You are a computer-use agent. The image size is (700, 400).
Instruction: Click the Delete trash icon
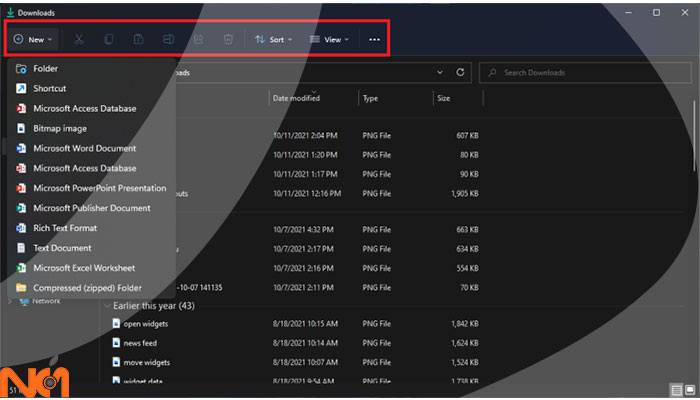(228, 39)
